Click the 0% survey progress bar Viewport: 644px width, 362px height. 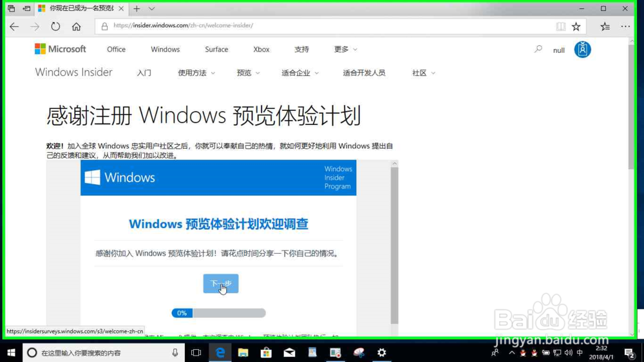pos(218,313)
